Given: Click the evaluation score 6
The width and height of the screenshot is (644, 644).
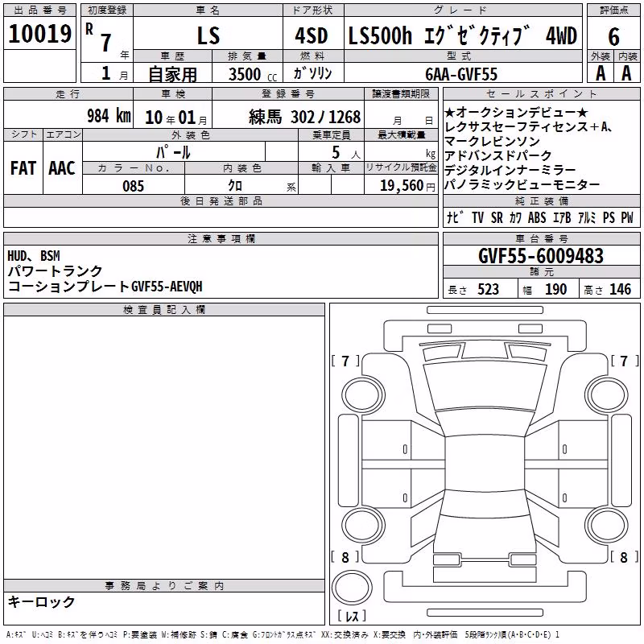Looking at the screenshot, I should [x=613, y=37].
